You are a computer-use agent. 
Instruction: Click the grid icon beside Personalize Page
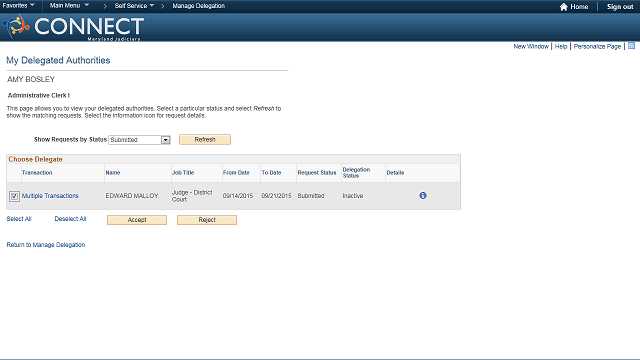631,46
